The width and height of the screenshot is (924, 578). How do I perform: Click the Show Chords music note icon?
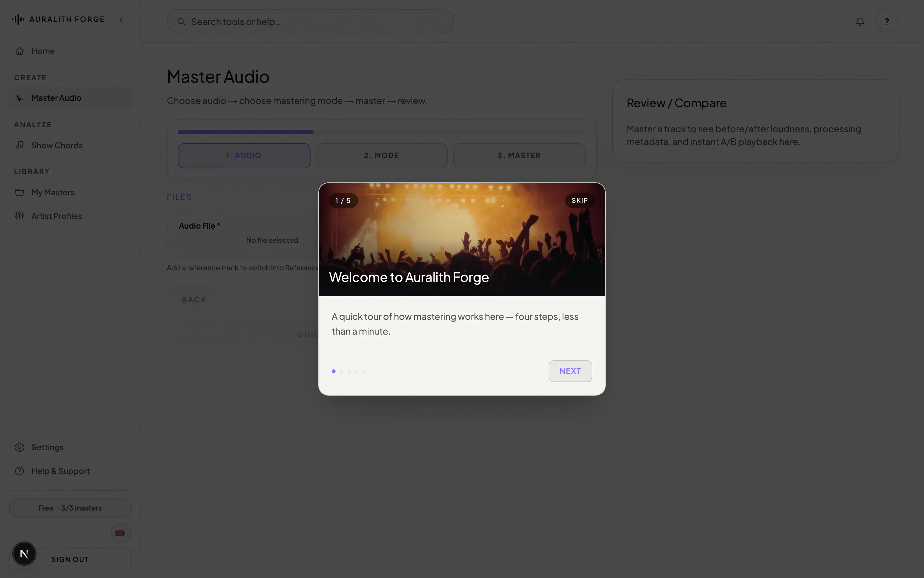(x=20, y=145)
